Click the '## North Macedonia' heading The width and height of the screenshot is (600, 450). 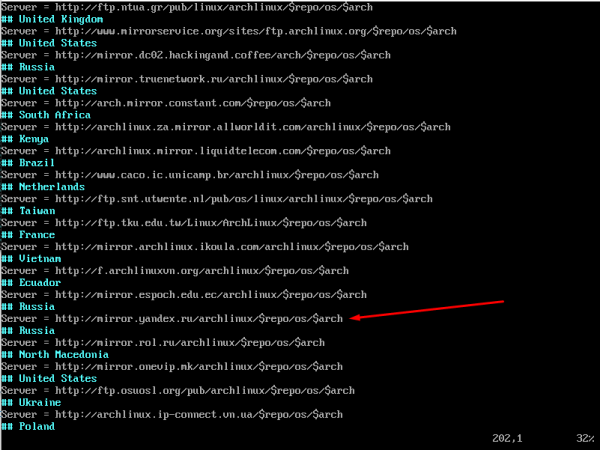click(55, 354)
